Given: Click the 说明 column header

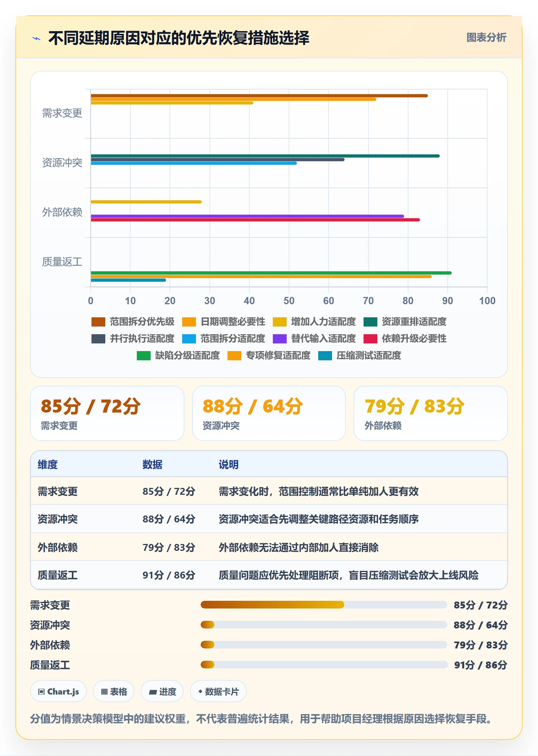Looking at the screenshot, I should [229, 464].
